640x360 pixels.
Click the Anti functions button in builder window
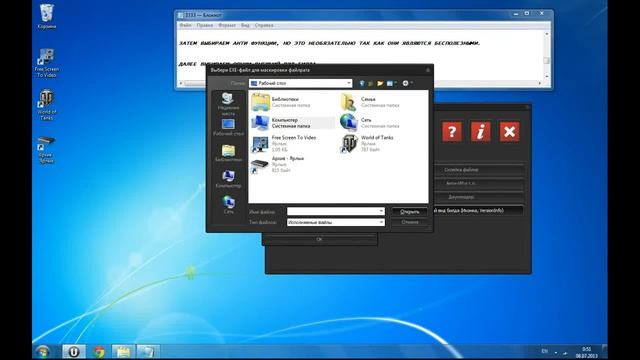[461, 184]
